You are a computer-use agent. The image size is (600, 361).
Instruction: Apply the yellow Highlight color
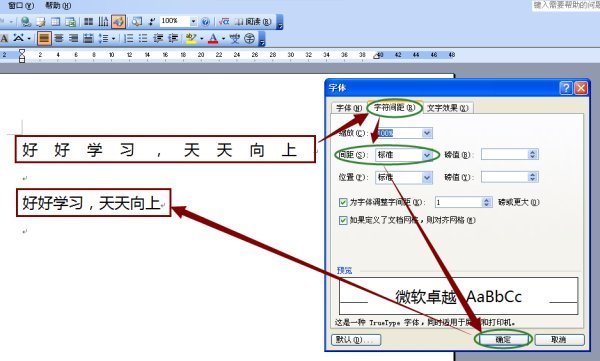click(x=191, y=38)
